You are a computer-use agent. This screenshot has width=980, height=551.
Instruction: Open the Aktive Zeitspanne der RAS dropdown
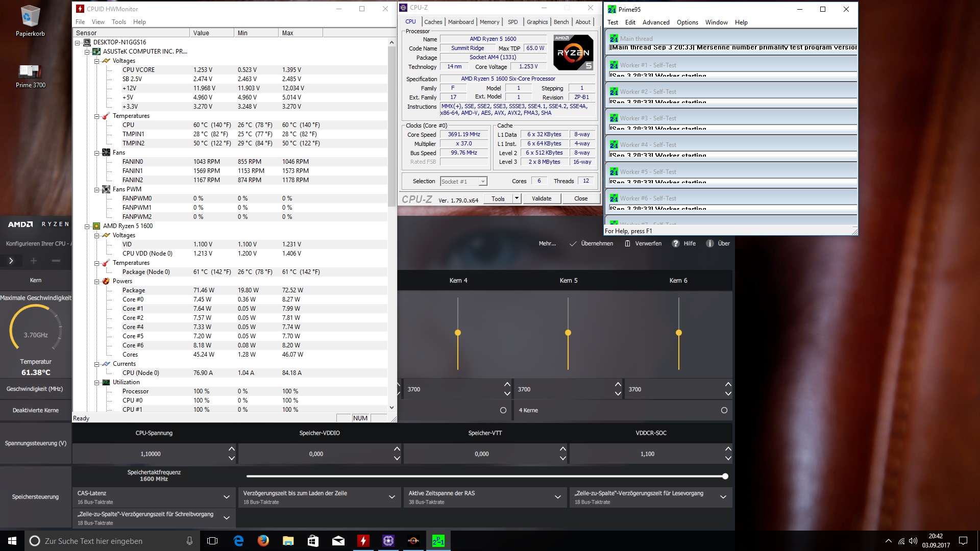point(557,497)
